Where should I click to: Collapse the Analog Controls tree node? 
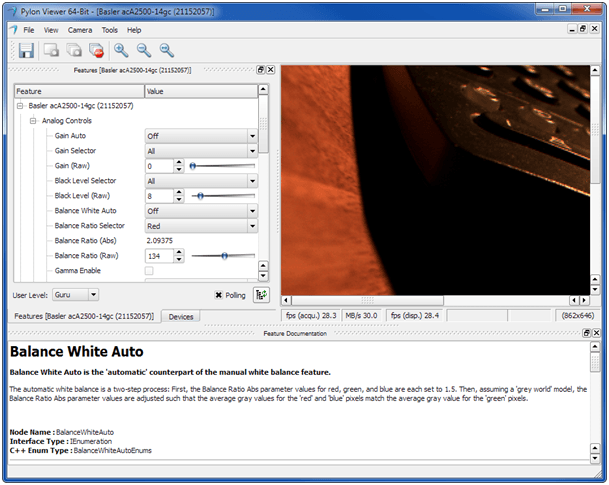(x=33, y=121)
